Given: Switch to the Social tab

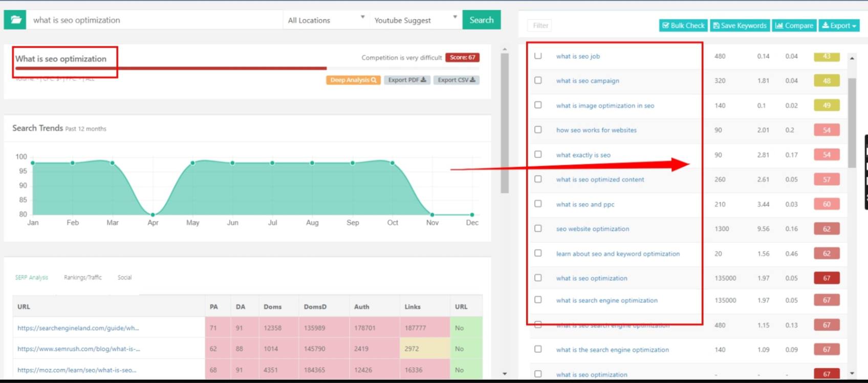Looking at the screenshot, I should tap(124, 277).
